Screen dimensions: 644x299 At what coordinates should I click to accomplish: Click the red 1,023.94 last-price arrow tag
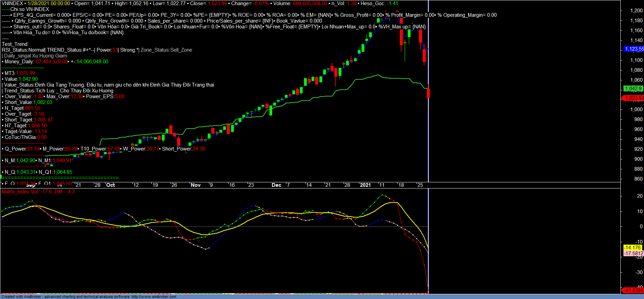coord(634,98)
